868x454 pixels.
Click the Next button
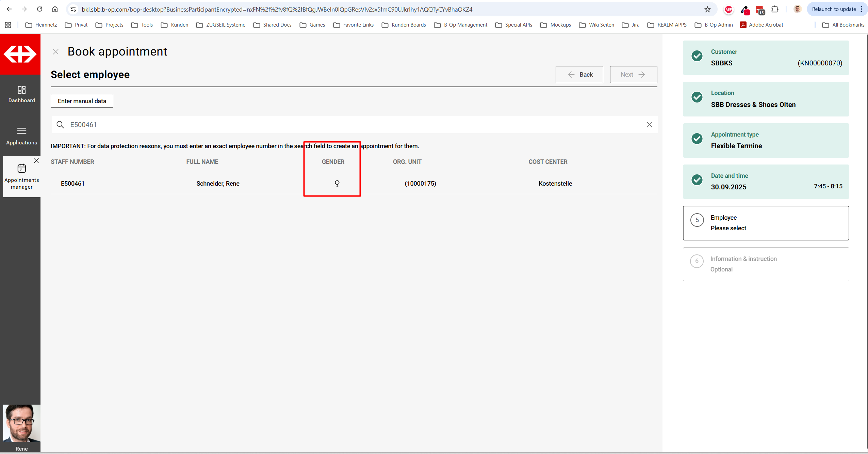[x=633, y=75]
